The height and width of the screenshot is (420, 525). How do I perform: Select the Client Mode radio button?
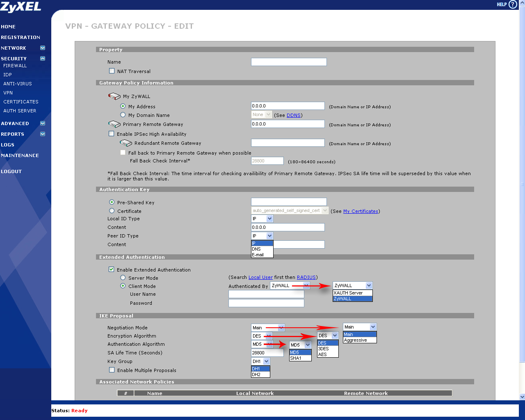(x=123, y=286)
